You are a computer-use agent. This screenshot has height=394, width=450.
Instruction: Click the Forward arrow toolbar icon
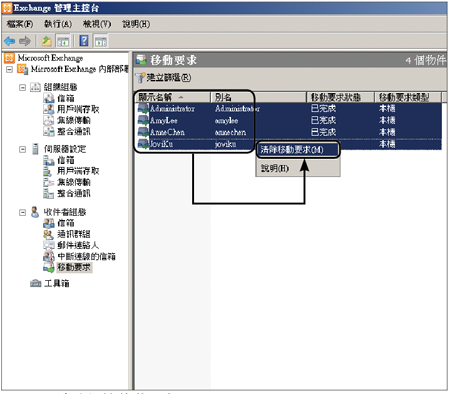25,41
